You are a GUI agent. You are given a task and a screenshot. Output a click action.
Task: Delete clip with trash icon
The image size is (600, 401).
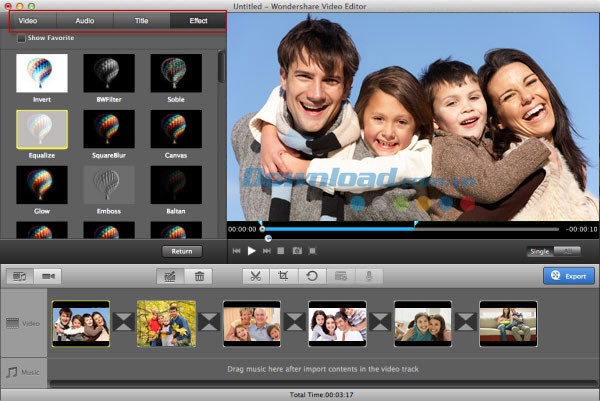(x=199, y=276)
